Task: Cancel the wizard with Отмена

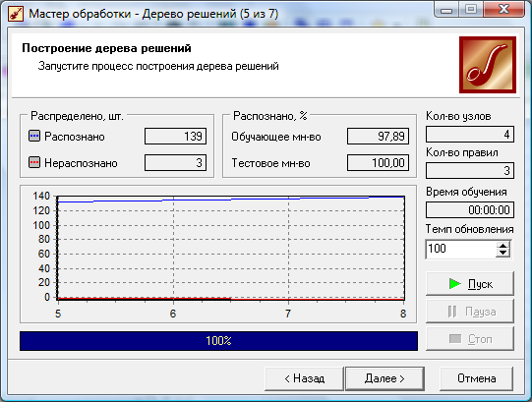Action: pyautogui.click(x=476, y=378)
